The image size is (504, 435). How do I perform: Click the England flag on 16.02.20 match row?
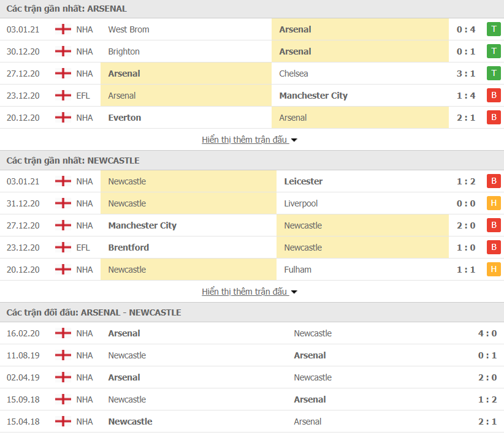click(63, 333)
